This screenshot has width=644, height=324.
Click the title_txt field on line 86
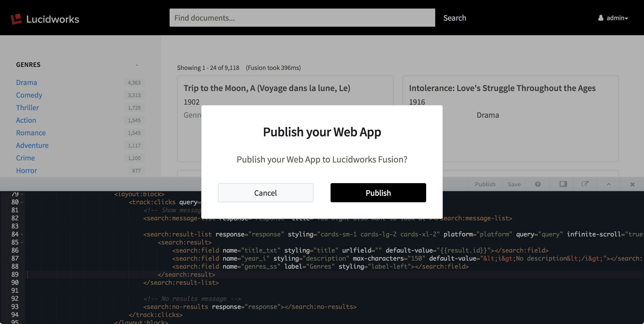pos(261,250)
